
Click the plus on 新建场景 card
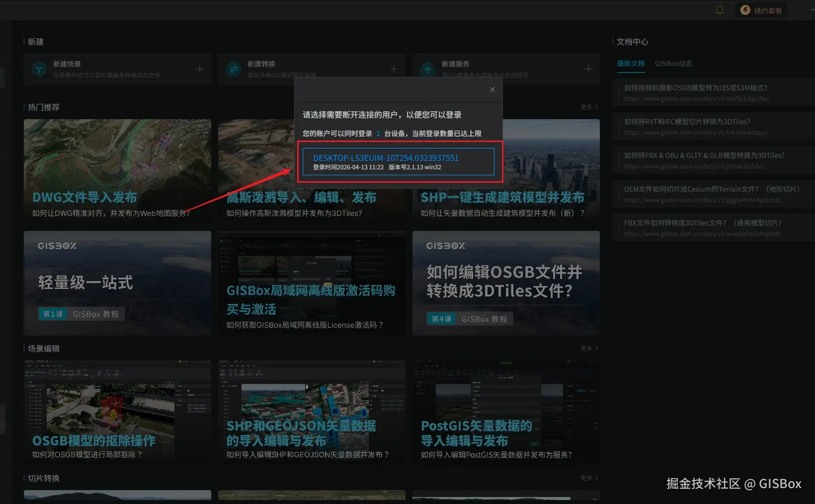(x=200, y=69)
